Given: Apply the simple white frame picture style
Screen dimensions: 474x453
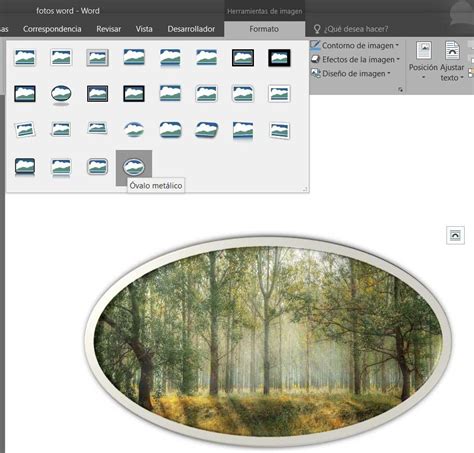Looking at the screenshot, I should point(25,58).
